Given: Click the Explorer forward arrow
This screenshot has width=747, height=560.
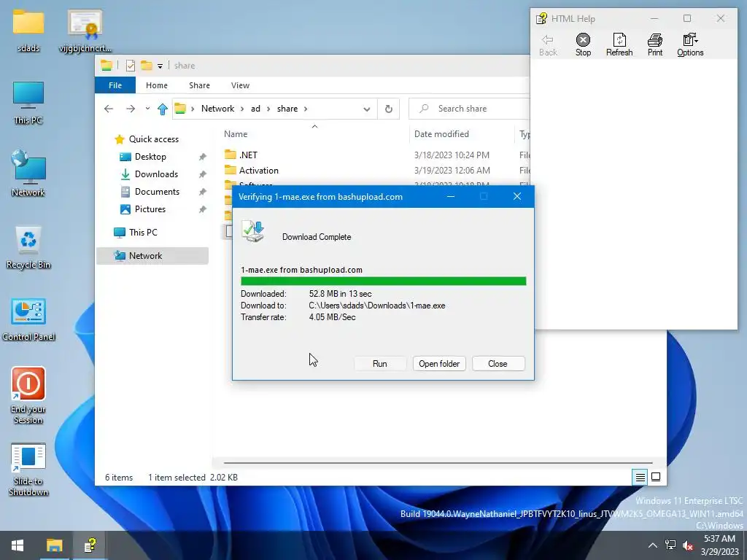Looking at the screenshot, I should [x=130, y=109].
